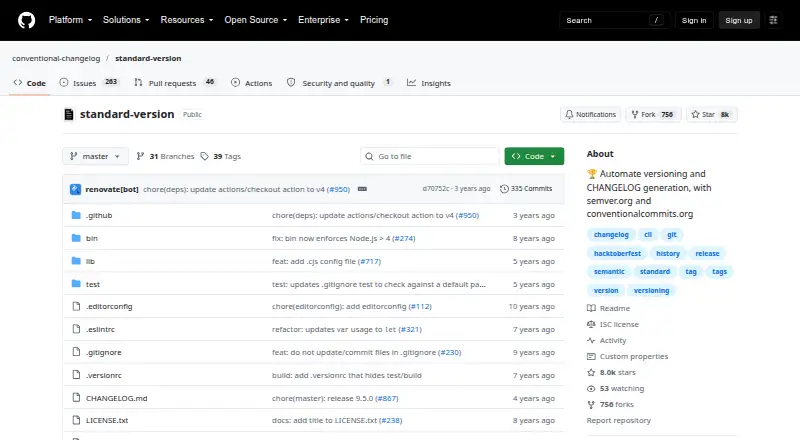Expand commit message ellipsis button
800x440 pixels.
362,189
